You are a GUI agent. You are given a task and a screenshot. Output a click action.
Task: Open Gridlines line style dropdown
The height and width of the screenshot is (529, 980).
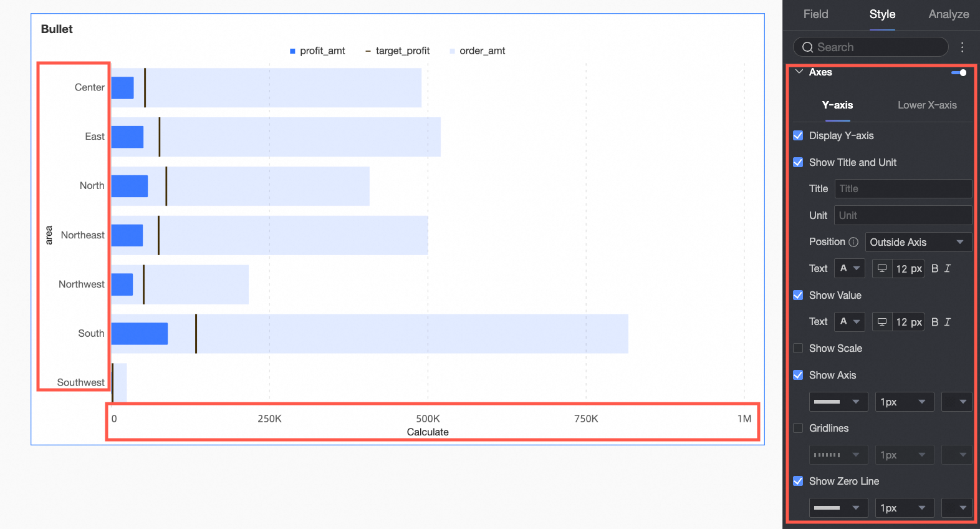[838, 455]
